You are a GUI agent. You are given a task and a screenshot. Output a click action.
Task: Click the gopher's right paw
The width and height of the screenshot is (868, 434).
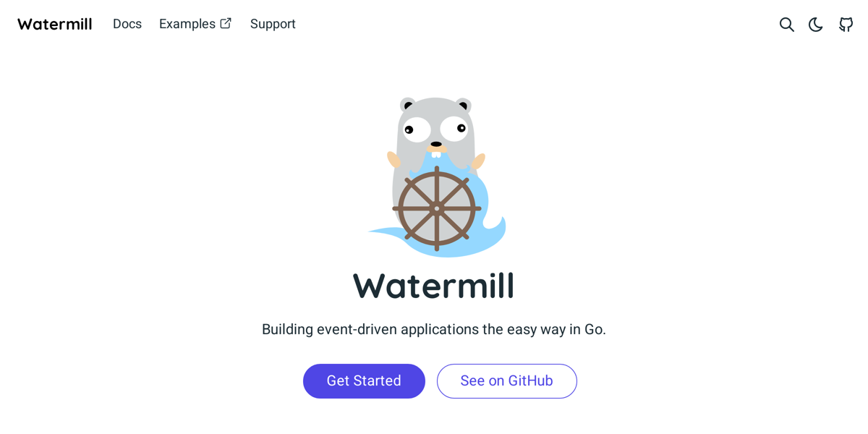[x=479, y=161]
